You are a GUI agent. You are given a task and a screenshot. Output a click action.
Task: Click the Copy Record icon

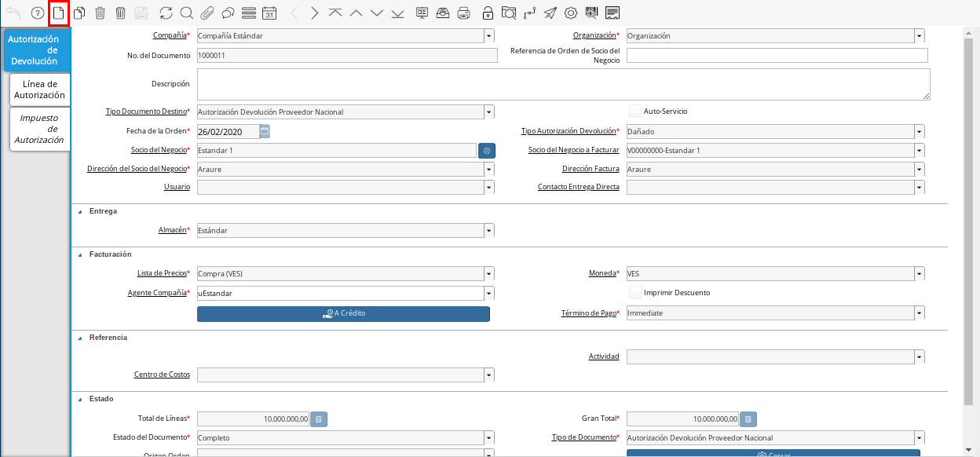click(x=79, y=13)
